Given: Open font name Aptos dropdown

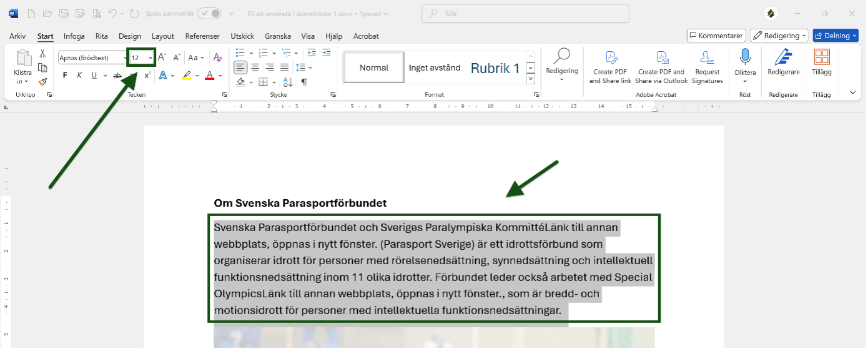Looking at the screenshot, I should point(125,58).
